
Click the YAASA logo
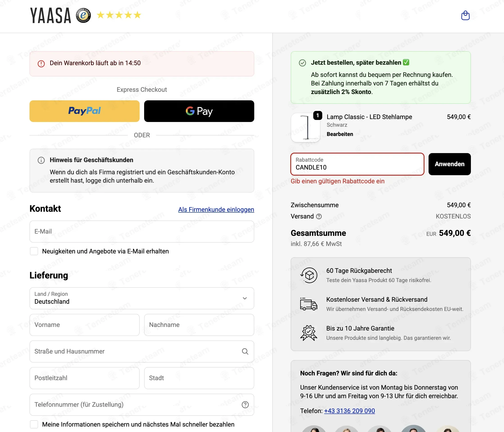coord(51,15)
